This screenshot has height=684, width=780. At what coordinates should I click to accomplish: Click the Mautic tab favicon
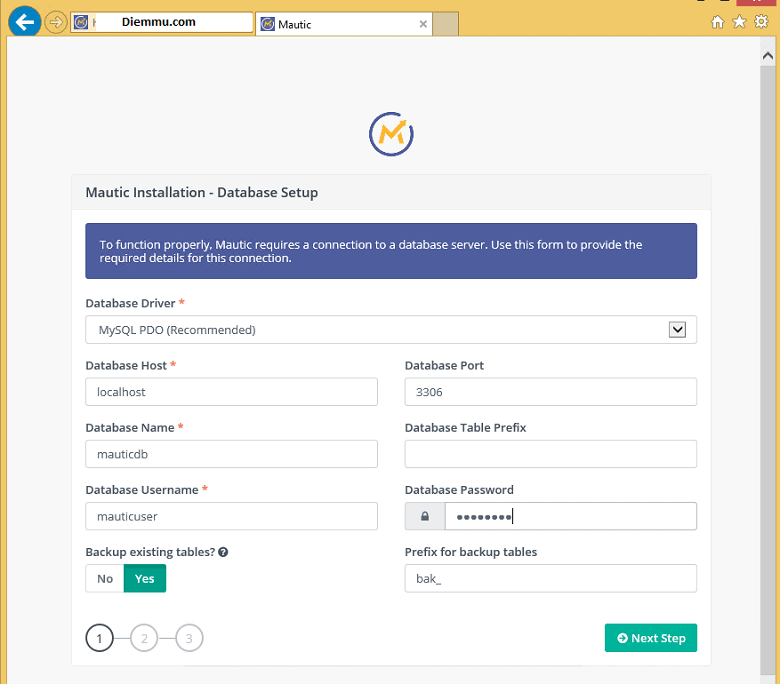click(268, 24)
